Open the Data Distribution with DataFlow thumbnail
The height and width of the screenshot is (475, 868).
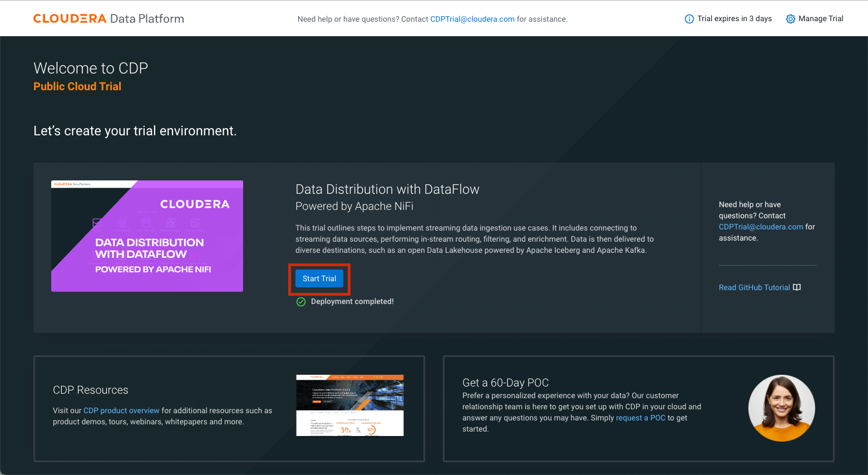pyautogui.click(x=147, y=236)
